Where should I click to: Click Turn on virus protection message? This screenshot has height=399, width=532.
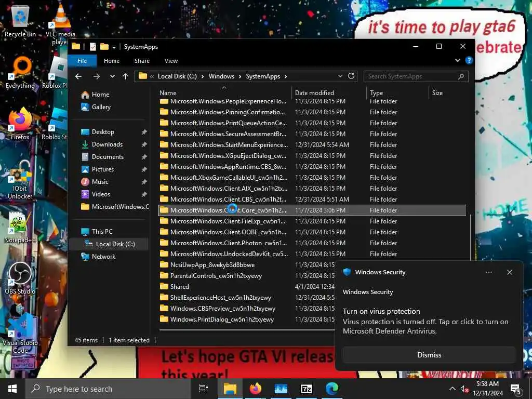pos(381,311)
